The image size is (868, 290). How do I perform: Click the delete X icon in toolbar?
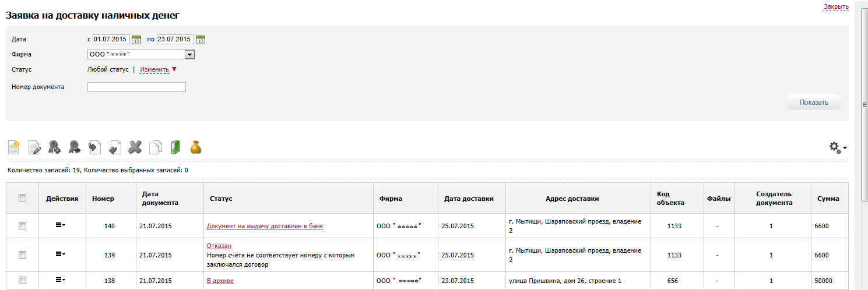click(x=135, y=147)
